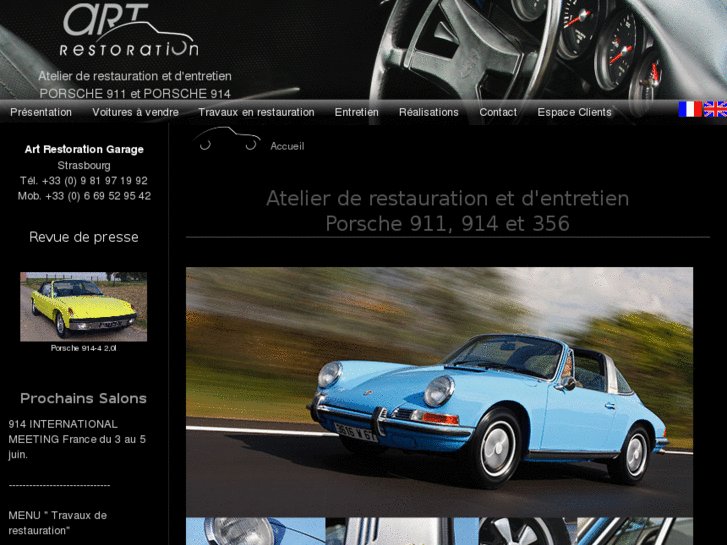The height and width of the screenshot is (545, 727).
Task: Click the Art Restoration Garage title
Action: click(84, 149)
